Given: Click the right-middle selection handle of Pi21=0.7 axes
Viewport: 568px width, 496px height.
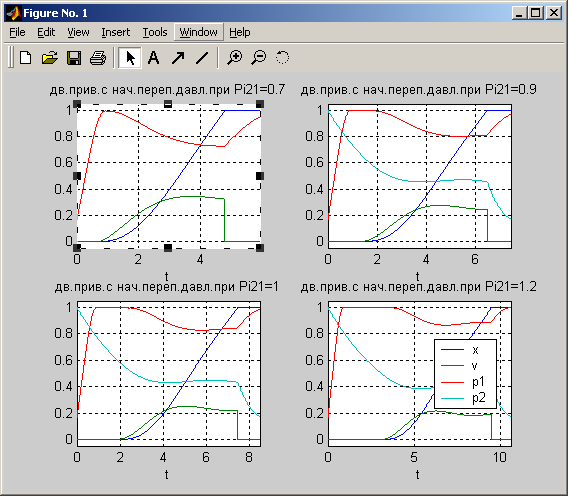Looking at the screenshot, I should click(260, 176).
